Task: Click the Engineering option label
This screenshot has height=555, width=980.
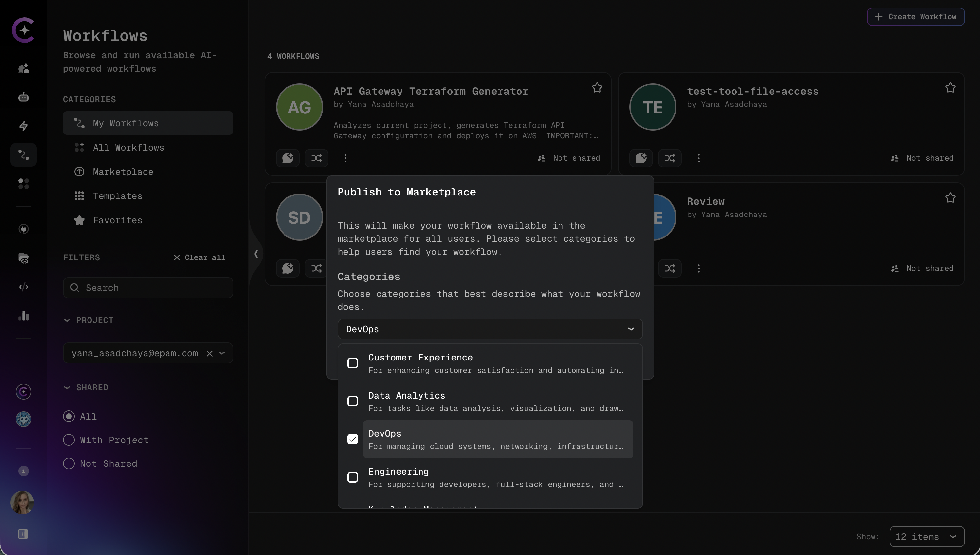Action: point(399,472)
